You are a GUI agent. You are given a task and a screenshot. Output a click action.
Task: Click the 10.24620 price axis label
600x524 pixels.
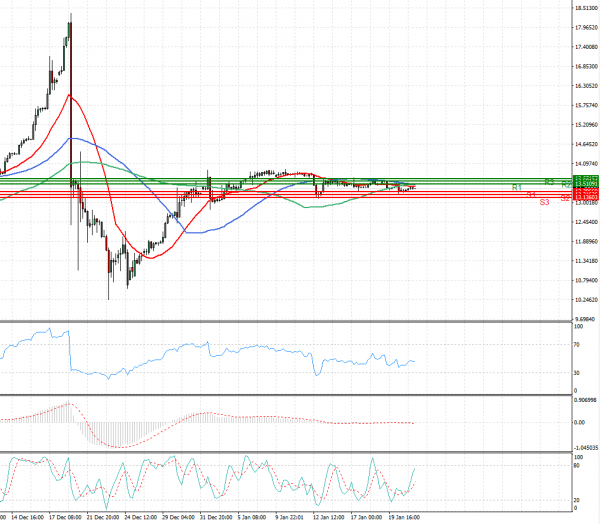tap(586, 300)
